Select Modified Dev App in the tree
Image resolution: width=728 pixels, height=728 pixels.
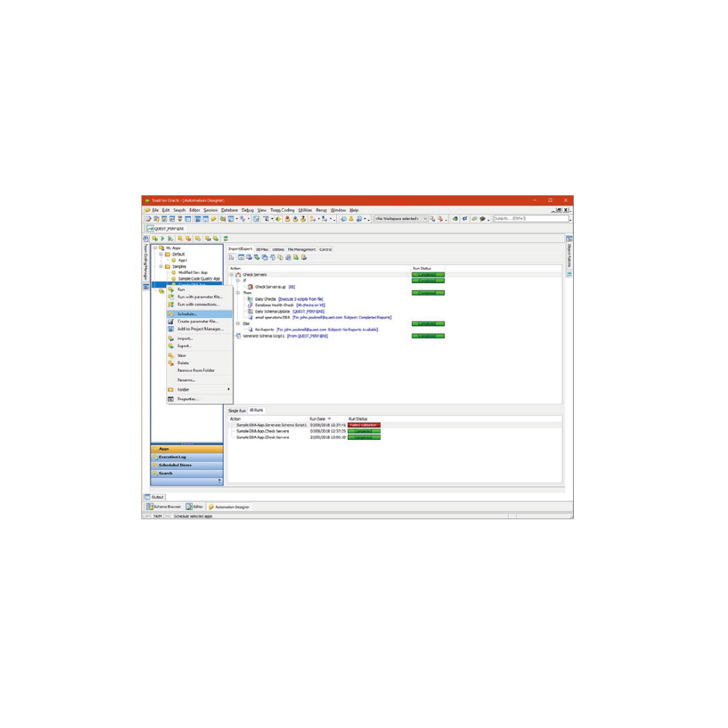click(193, 272)
